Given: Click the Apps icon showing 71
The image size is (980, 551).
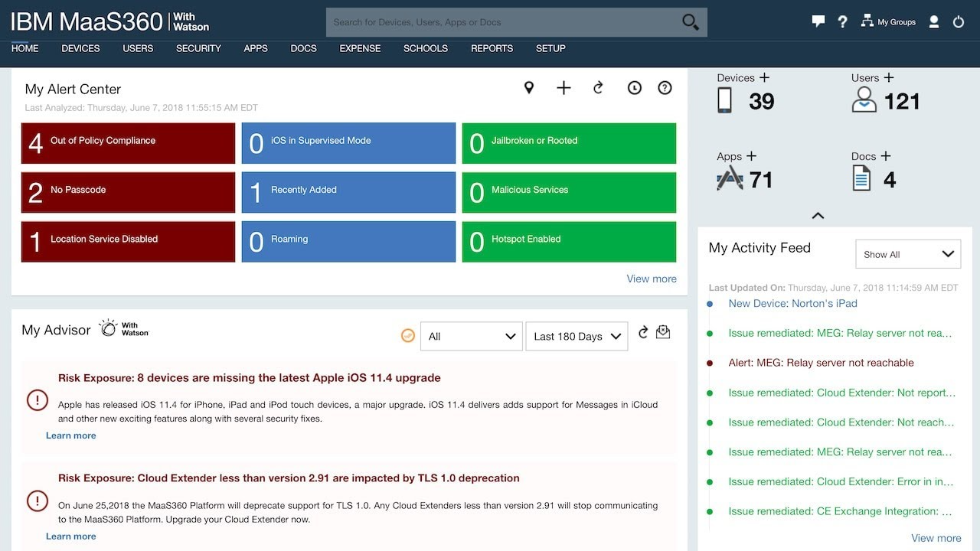Looking at the screenshot, I should click(x=728, y=178).
